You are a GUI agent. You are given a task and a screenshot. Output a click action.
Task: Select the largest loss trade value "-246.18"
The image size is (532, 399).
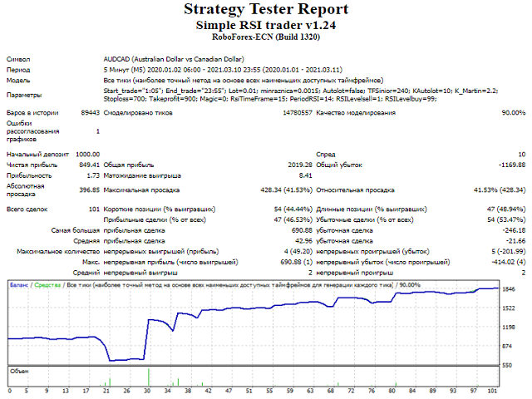click(514, 230)
